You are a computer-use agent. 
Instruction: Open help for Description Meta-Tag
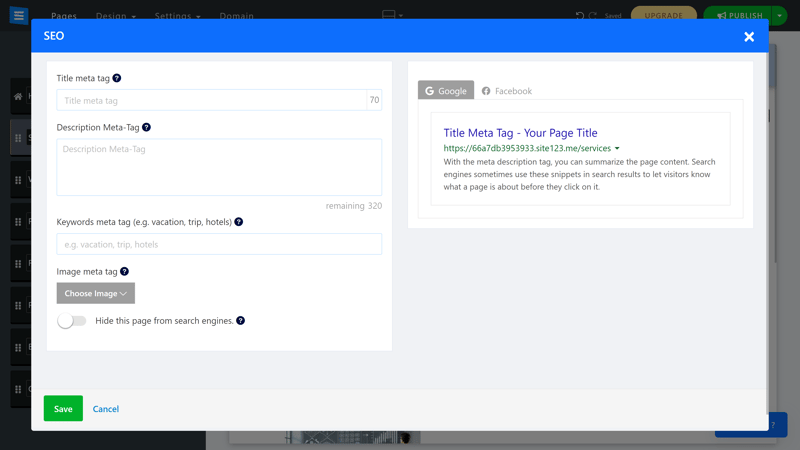pos(146,127)
